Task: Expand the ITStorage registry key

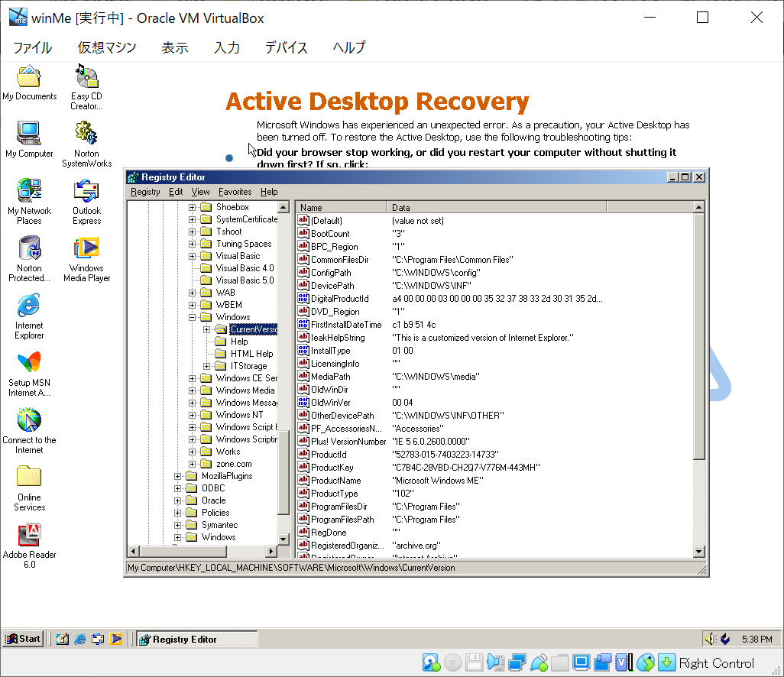Action: (x=206, y=366)
